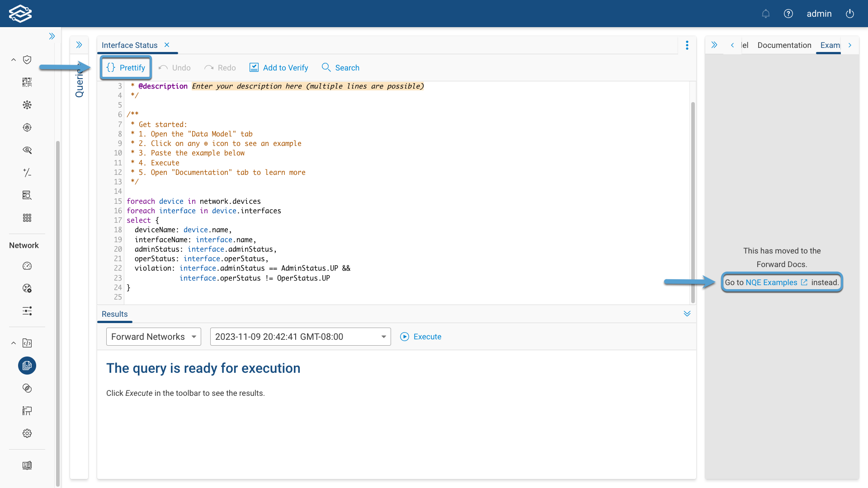This screenshot has width=868, height=488.
Task: Click the Execute button
Action: (x=420, y=336)
